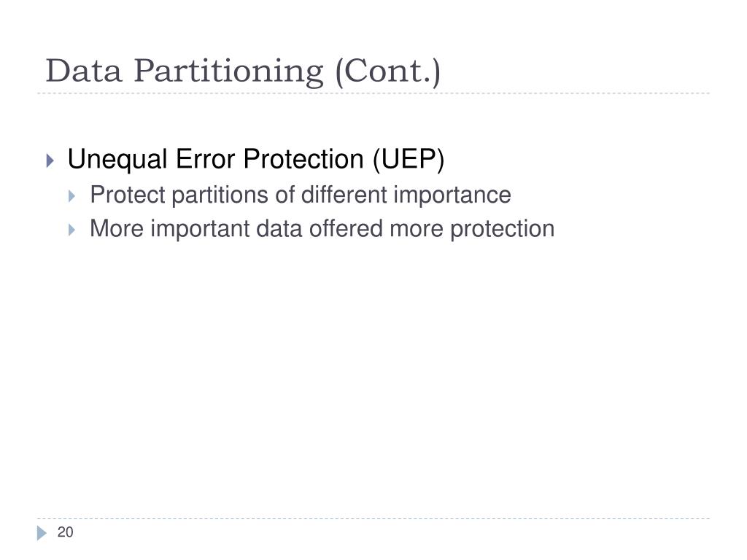The width and height of the screenshot is (747, 560).
Task: Click the word Data in the slide title
Action: coord(83,71)
